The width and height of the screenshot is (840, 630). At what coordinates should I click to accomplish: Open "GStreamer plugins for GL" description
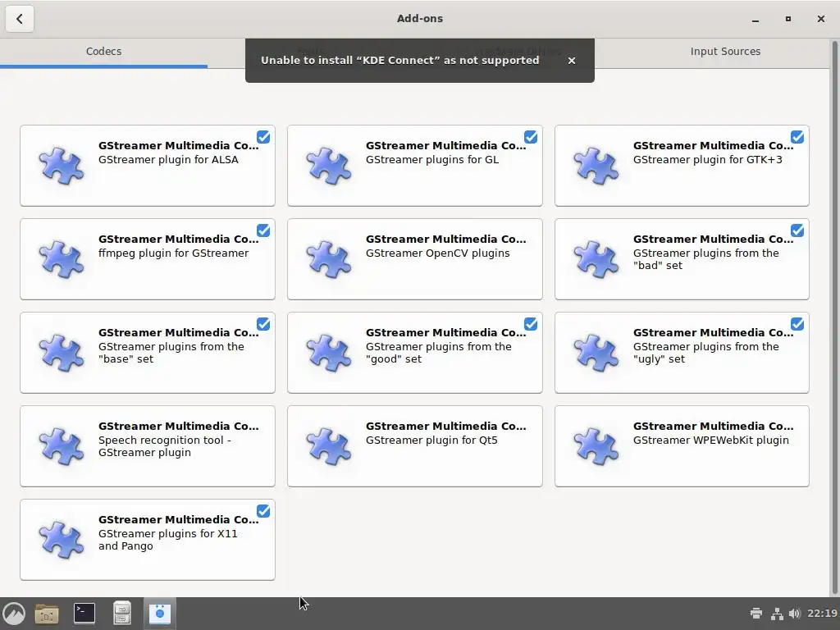pyautogui.click(x=431, y=160)
